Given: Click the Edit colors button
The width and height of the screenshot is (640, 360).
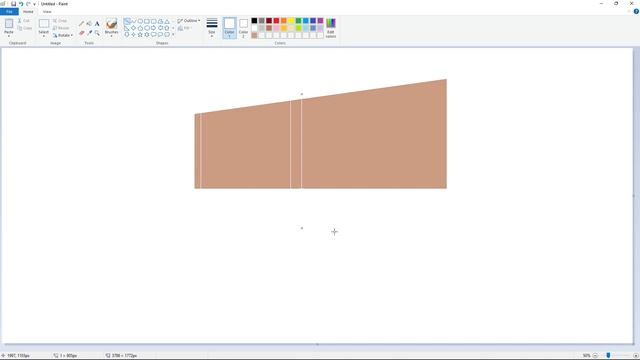Looking at the screenshot, I should (331, 28).
